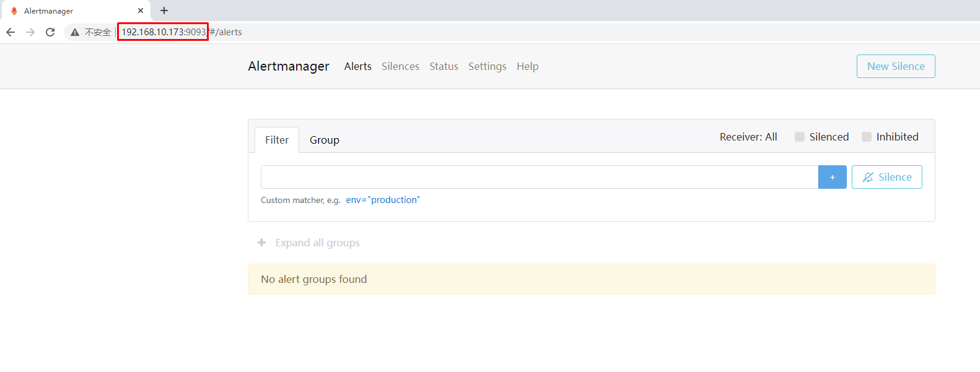
Task: Switch to the Group tab
Action: (x=325, y=140)
